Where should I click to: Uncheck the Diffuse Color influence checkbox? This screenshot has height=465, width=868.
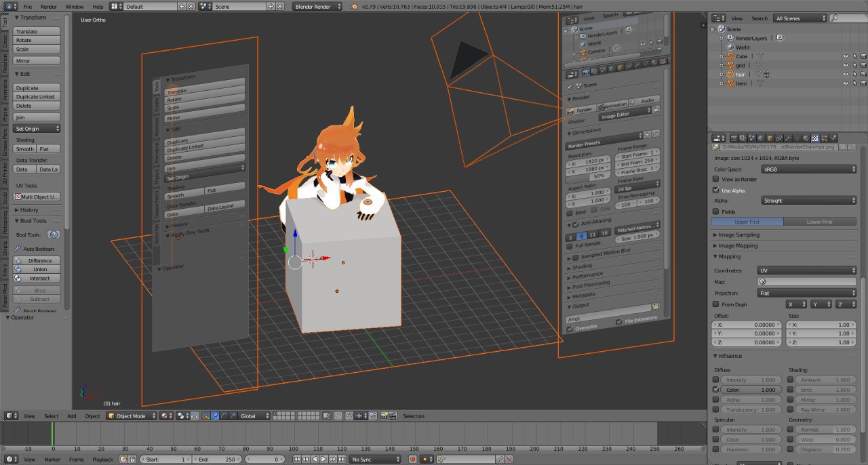tap(716, 390)
